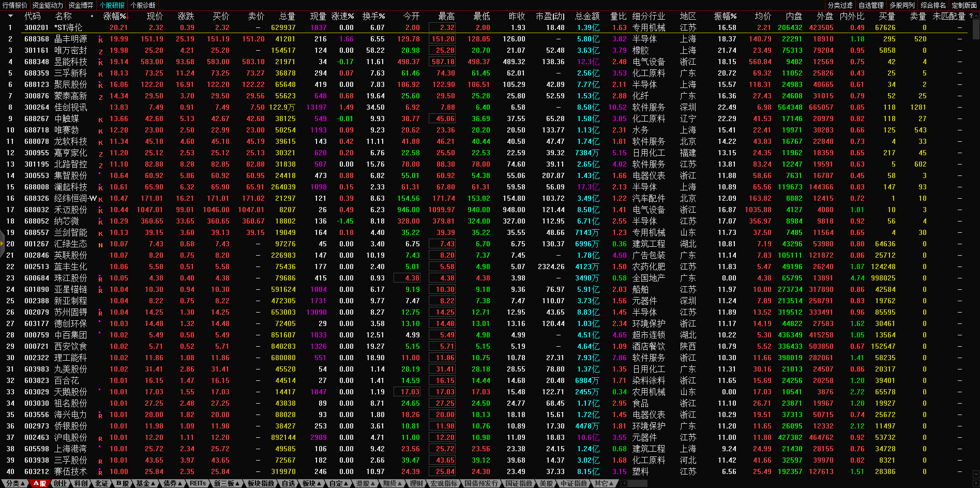Click the 综合排名 button

click(x=933, y=5)
